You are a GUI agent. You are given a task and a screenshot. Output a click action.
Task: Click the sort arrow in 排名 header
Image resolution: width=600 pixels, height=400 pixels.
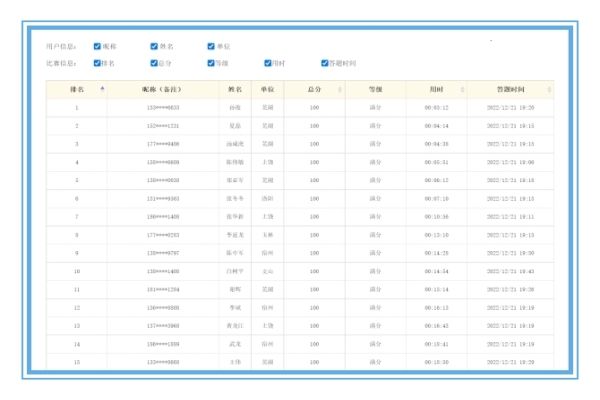pos(101,90)
